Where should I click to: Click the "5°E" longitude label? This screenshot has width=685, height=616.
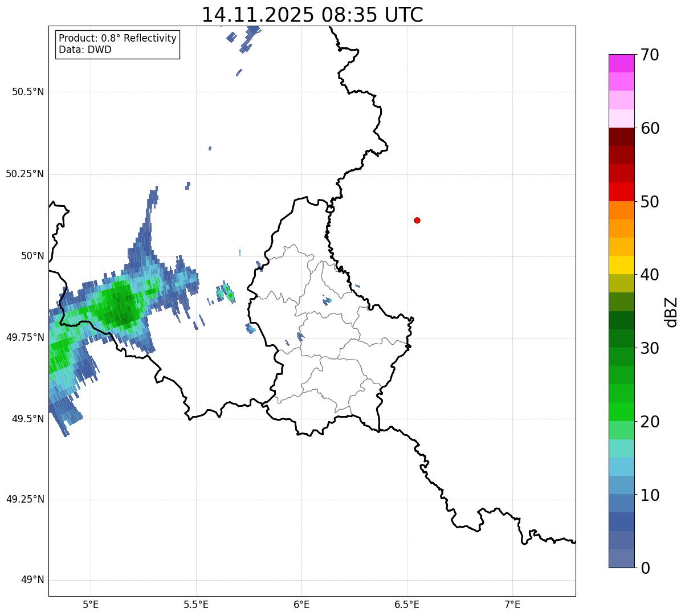tap(91, 604)
